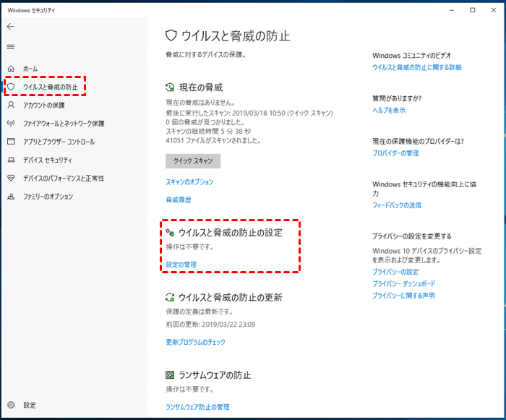Viewport: 506px width, 420px height.
Task: Click the 現在の脅威 heading
Action: (201, 87)
